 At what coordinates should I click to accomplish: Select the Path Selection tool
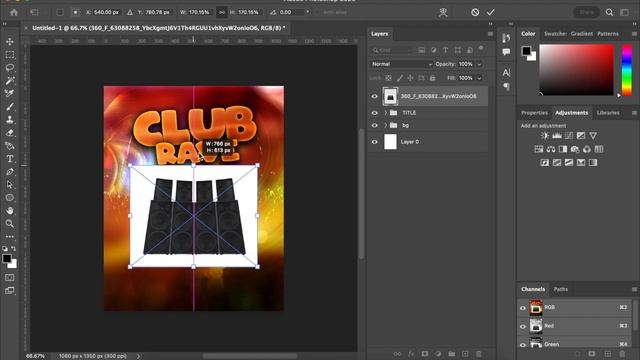(10, 185)
